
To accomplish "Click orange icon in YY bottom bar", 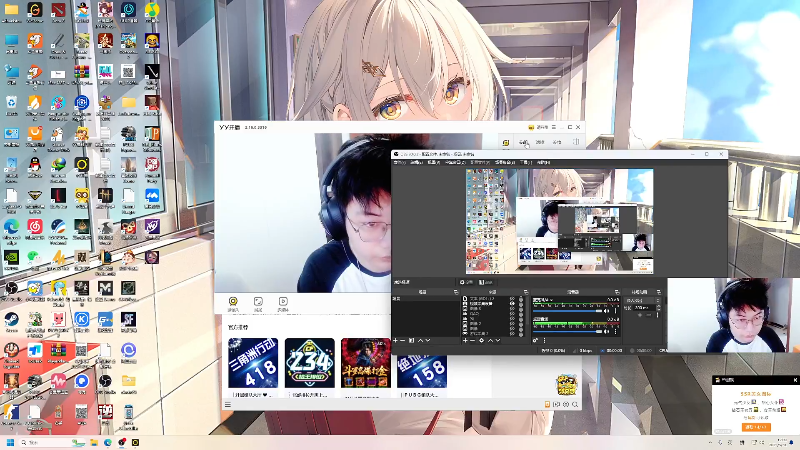I will [x=547, y=404].
